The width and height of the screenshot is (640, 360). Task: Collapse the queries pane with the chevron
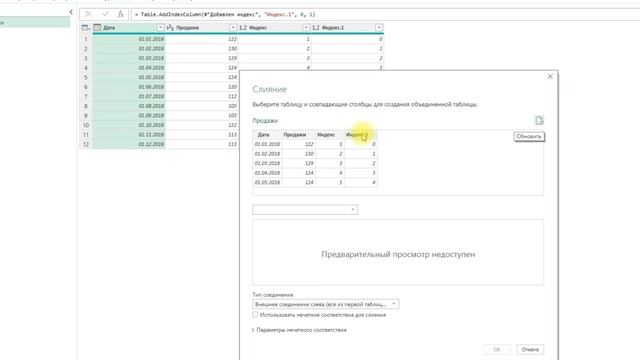71,12
